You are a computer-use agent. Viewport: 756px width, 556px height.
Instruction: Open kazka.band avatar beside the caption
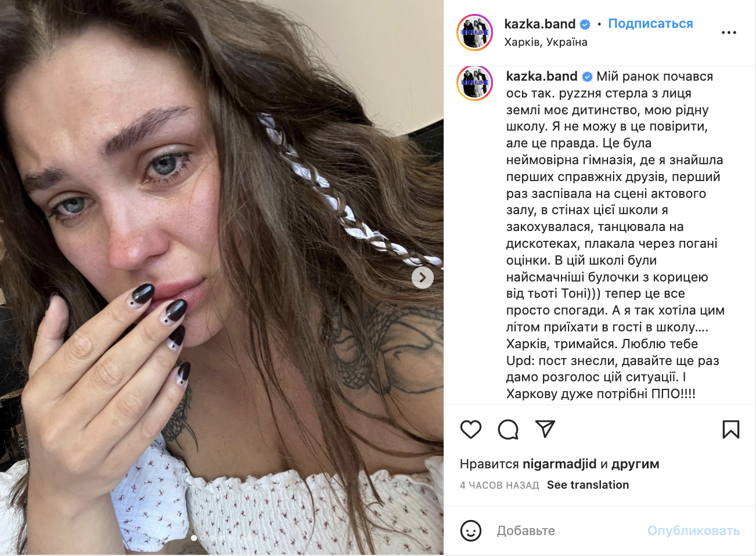click(475, 83)
